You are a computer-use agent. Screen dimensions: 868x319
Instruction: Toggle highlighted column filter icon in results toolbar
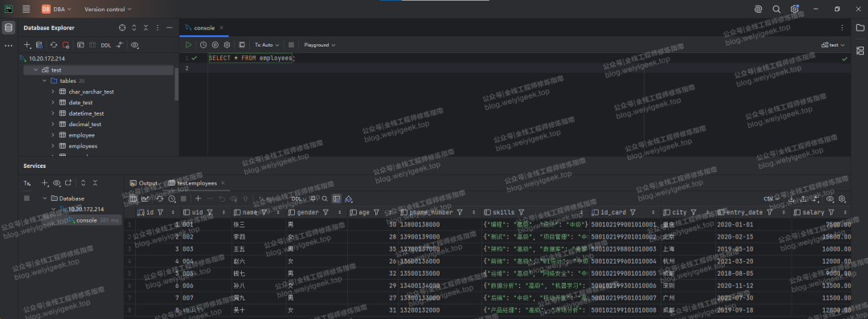[337, 198]
